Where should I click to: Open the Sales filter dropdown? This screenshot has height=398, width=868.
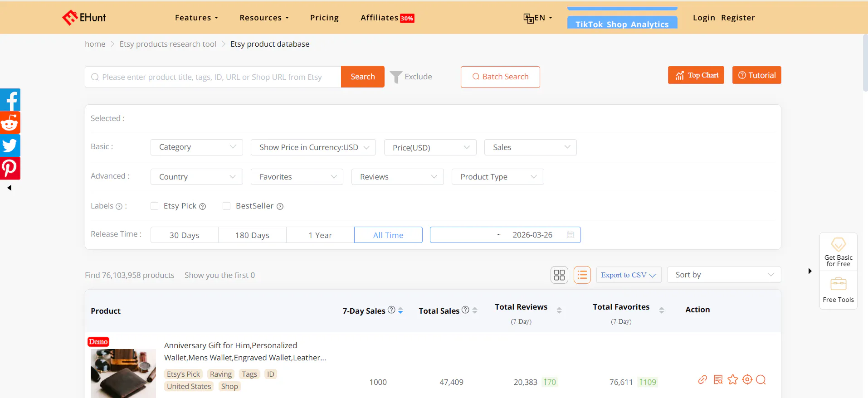tap(531, 147)
